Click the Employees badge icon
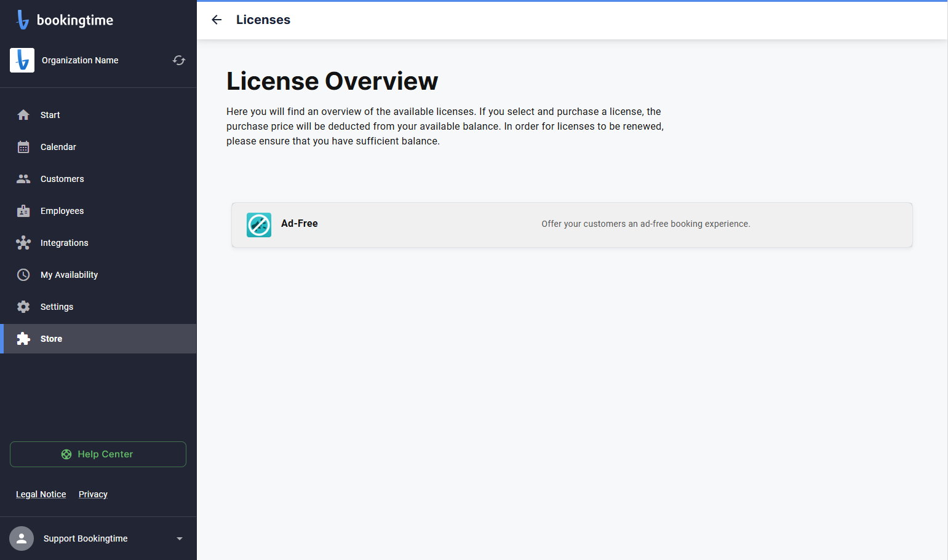948x560 pixels. coord(23,211)
